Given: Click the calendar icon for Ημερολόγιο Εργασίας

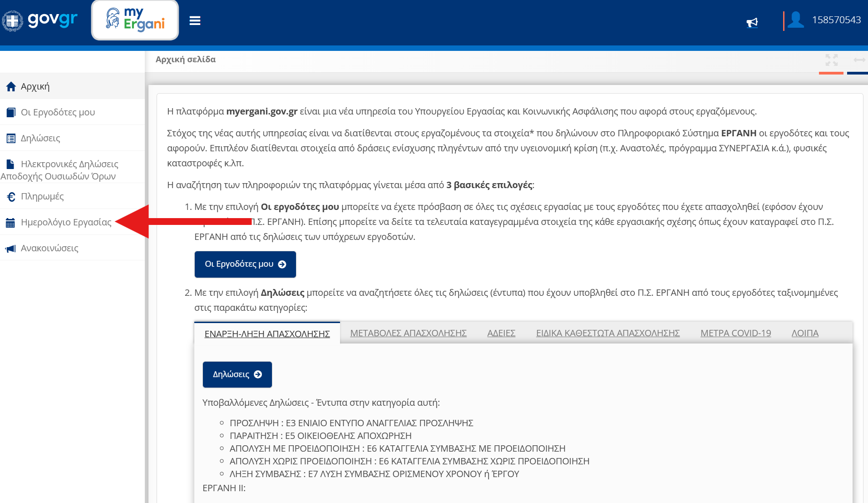Looking at the screenshot, I should click(x=10, y=223).
